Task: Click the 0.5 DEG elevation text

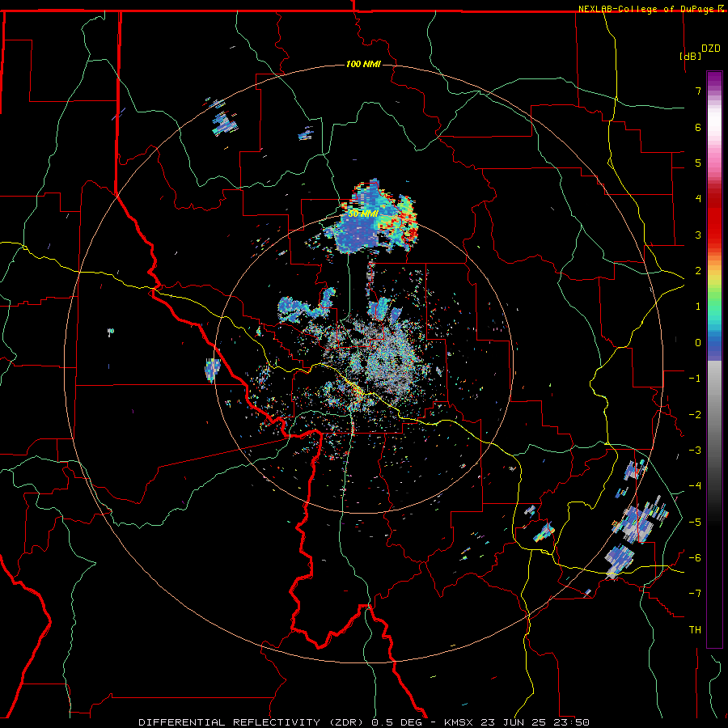Action: [x=399, y=722]
